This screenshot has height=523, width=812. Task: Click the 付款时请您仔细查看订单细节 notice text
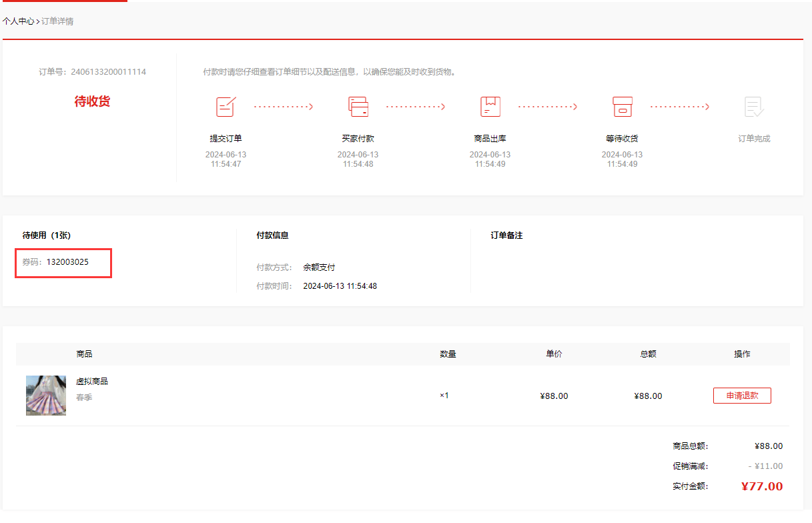click(x=330, y=72)
